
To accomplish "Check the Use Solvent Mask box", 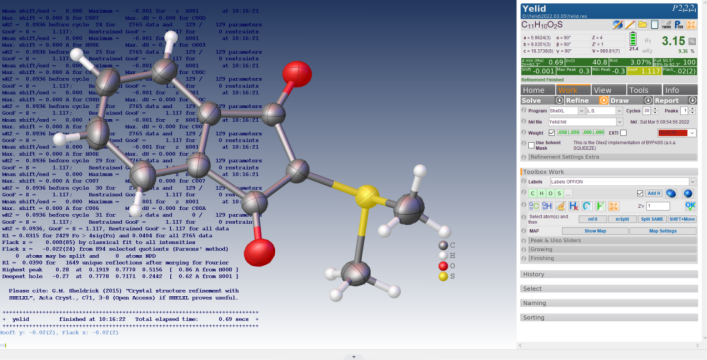I will pos(531,145).
